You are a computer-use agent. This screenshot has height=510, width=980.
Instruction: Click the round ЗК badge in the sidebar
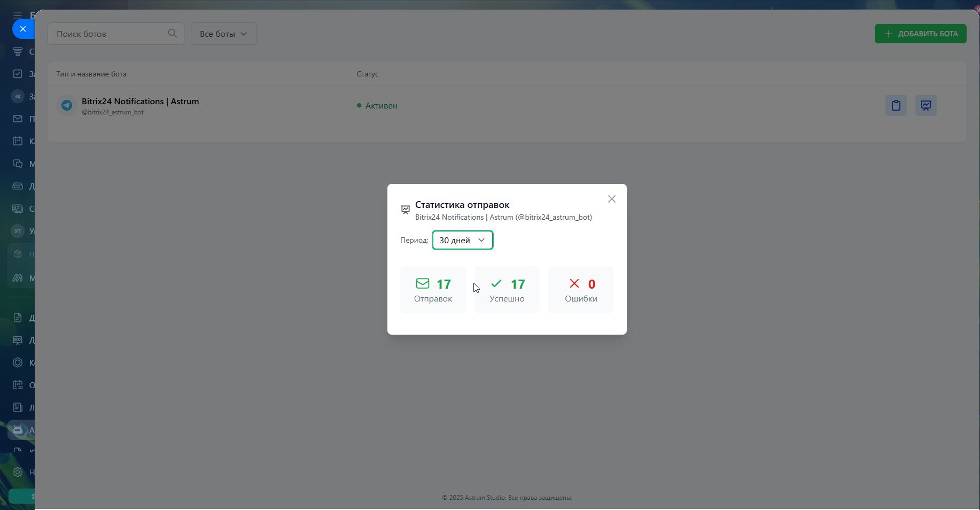(x=18, y=96)
